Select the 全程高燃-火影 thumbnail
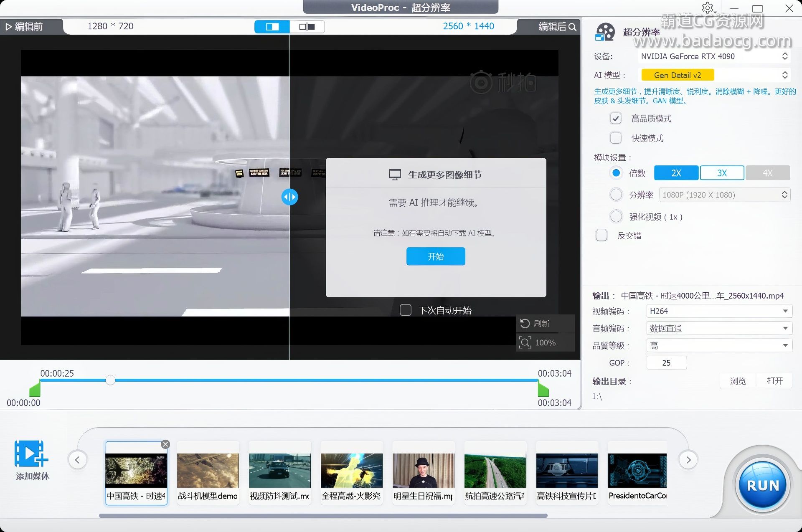The height and width of the screenshot is (532, 802). click(x=352, y=473)
